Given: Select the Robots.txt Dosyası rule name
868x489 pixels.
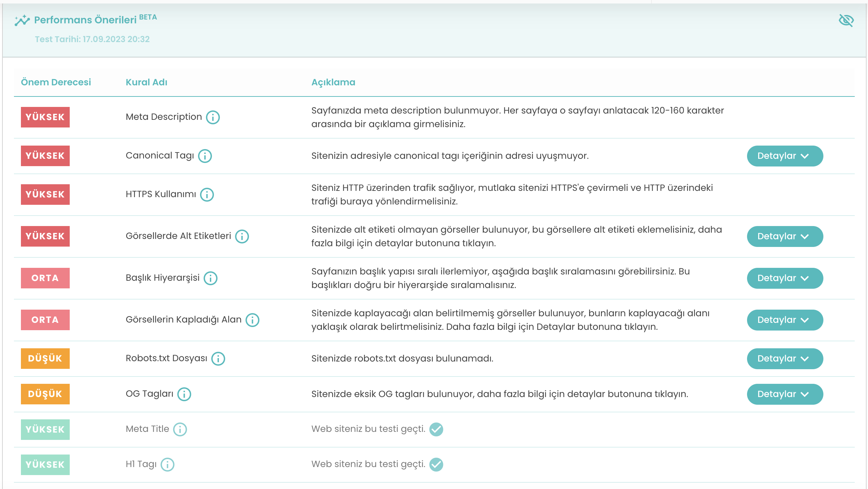Looking at the screenshot, I should (x=167, y=358).
